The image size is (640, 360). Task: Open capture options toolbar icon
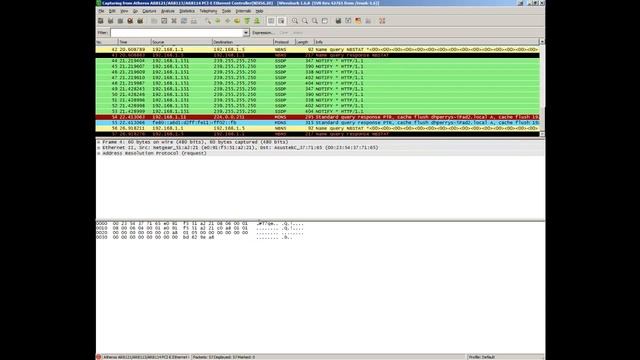(x=111, y=21)
